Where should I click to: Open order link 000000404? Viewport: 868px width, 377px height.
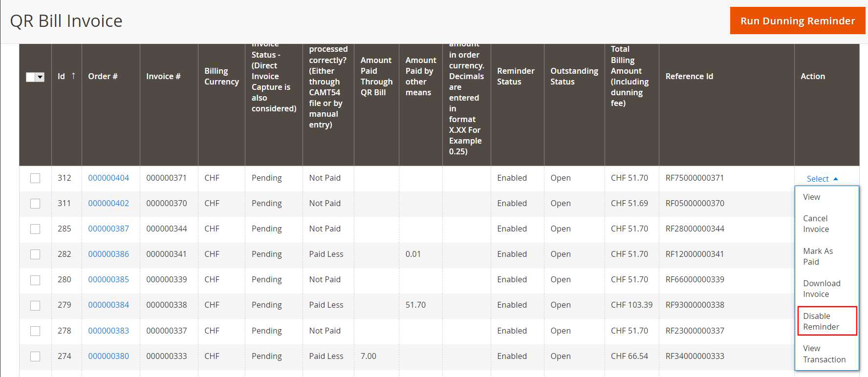[108, 178]
